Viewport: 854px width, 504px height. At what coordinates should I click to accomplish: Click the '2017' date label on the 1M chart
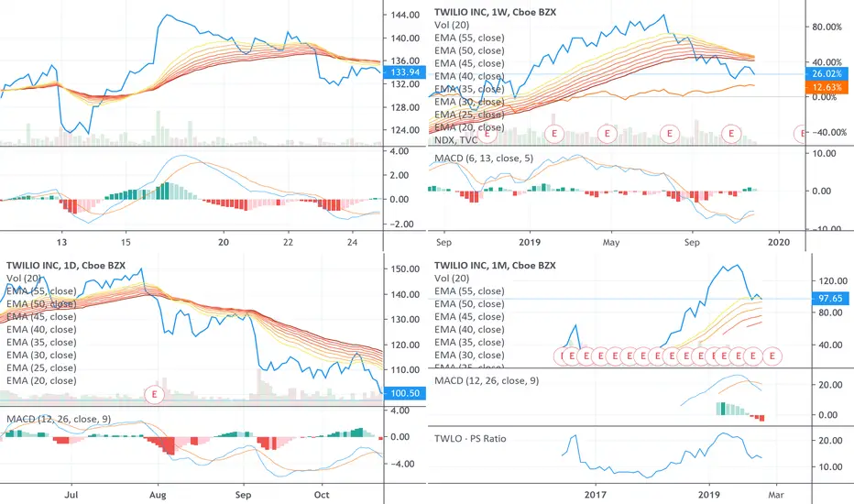596,495
